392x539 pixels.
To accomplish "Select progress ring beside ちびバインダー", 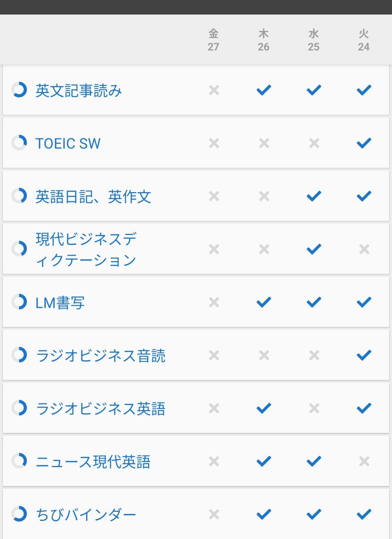I will [19, 514].
